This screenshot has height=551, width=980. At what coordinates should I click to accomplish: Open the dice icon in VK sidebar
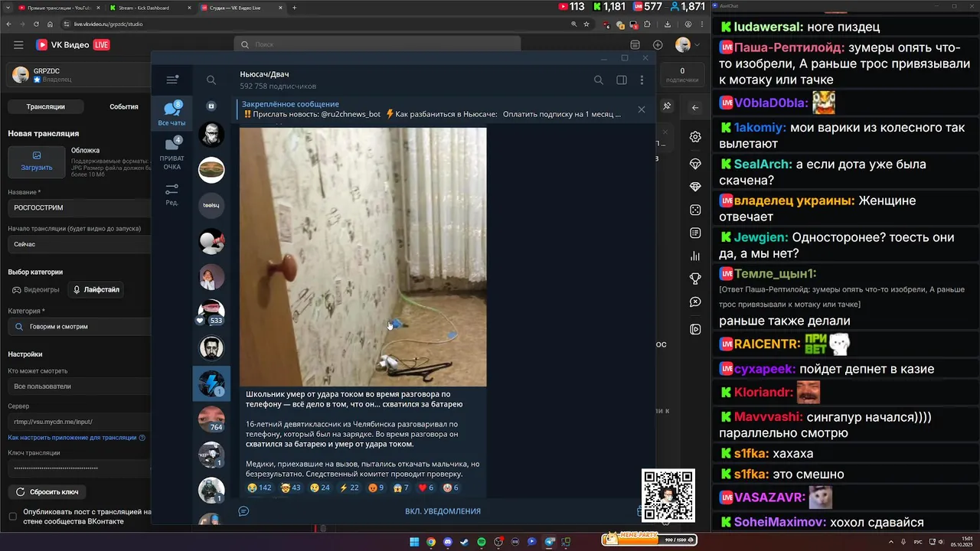click(695, 210)
